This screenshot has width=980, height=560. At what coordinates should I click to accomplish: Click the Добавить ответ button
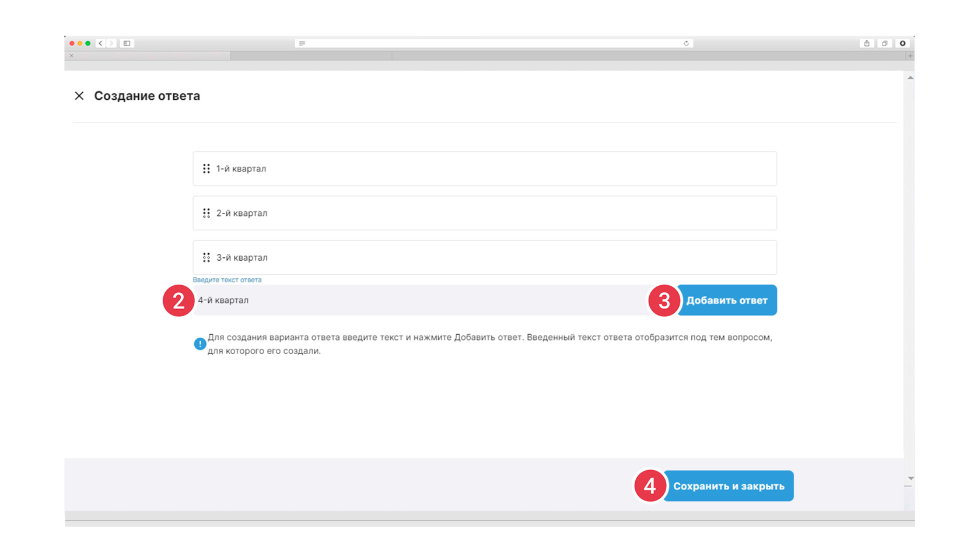(727, 300)
